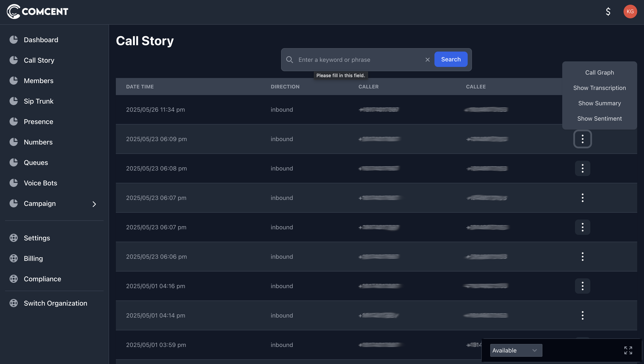Open the Available status dropdown
644x364 pixels.
(516, 350)
